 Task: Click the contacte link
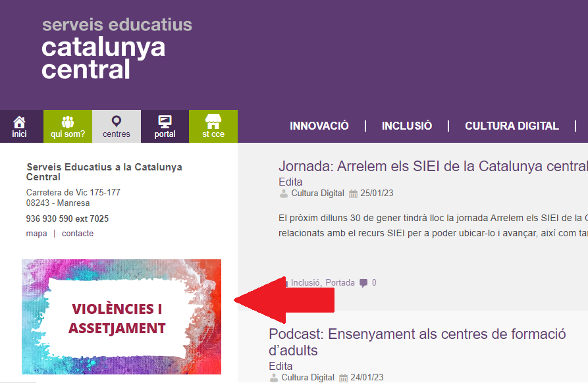(78, 234)
